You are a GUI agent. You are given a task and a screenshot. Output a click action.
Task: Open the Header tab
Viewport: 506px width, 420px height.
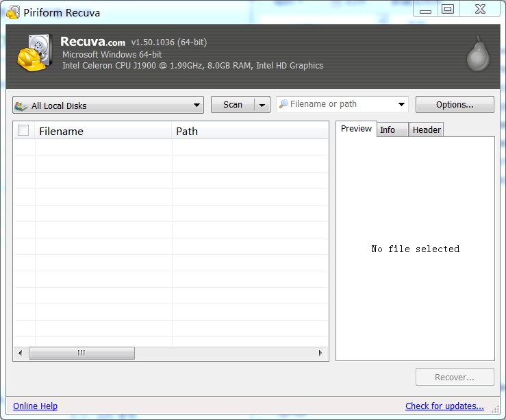coord(427,130)
